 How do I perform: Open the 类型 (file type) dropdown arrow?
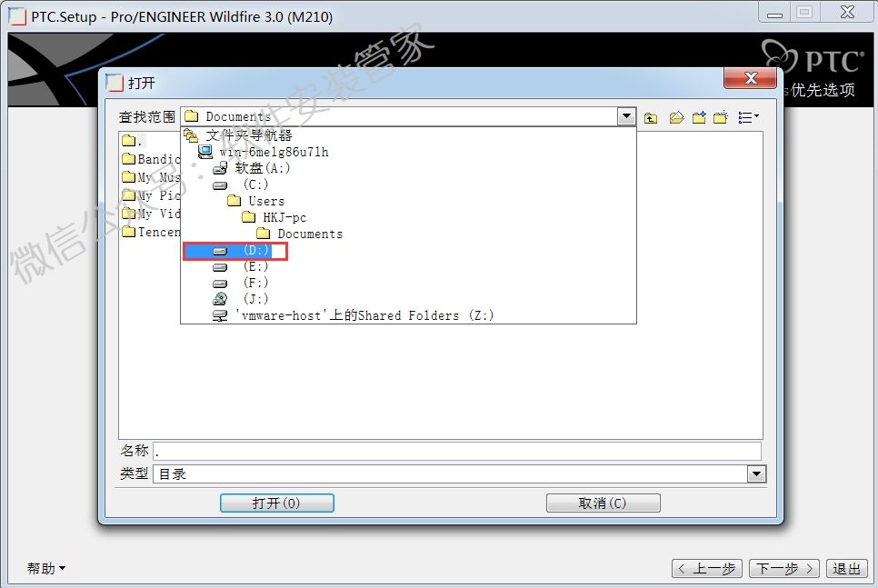[755, 473]
